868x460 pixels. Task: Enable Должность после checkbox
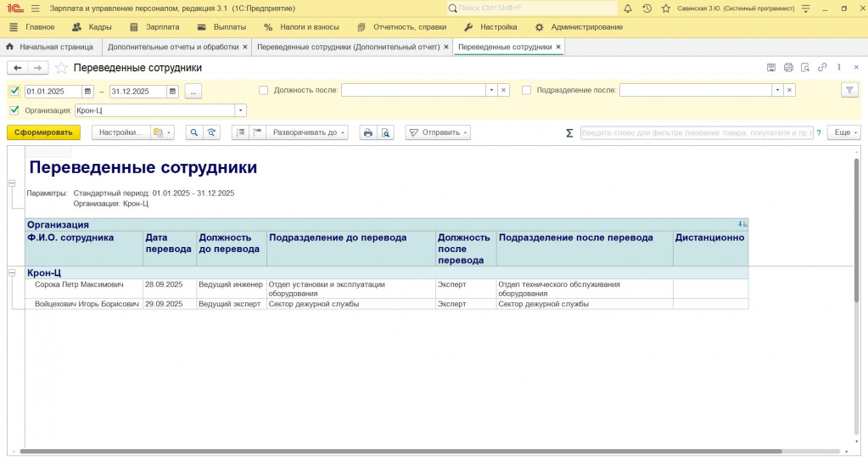[264, 90]
